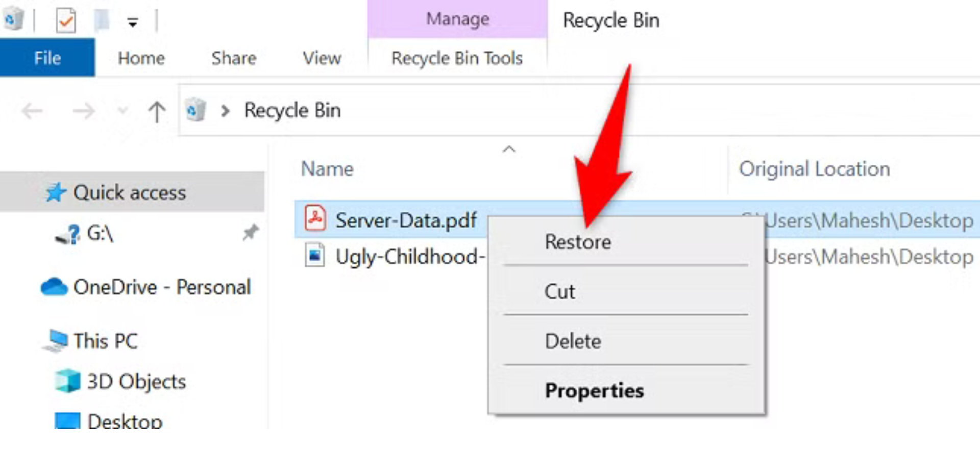Click the Recycle Bin address bar path
This screenshot has width=980, height=472.
(x=292, y=110)
